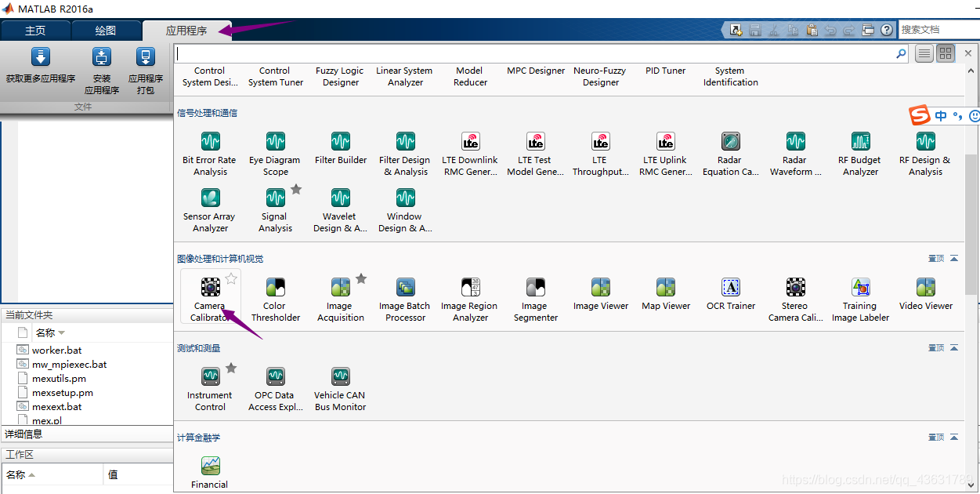Toggle the favorite star on Instrument Control
This screenshot has width=980, height=494.
(231, 368)
